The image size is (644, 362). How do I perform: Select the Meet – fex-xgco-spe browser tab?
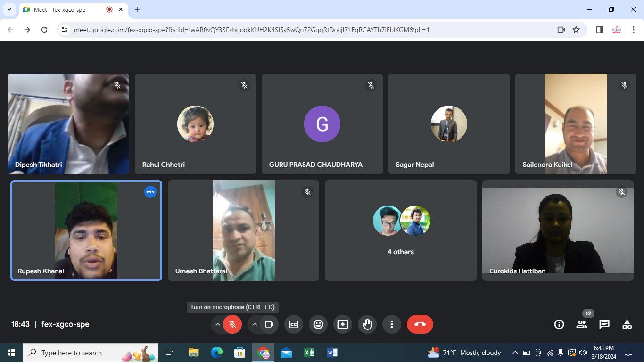coord(66,9)
